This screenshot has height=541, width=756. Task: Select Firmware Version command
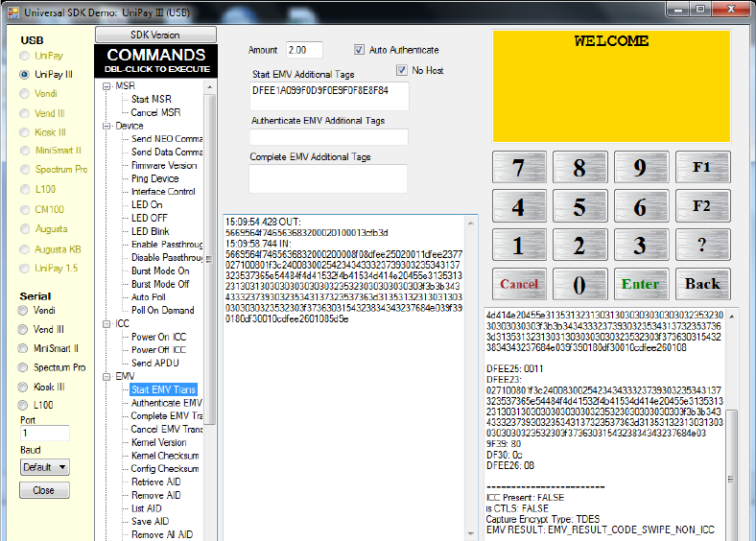pos(164,165)
